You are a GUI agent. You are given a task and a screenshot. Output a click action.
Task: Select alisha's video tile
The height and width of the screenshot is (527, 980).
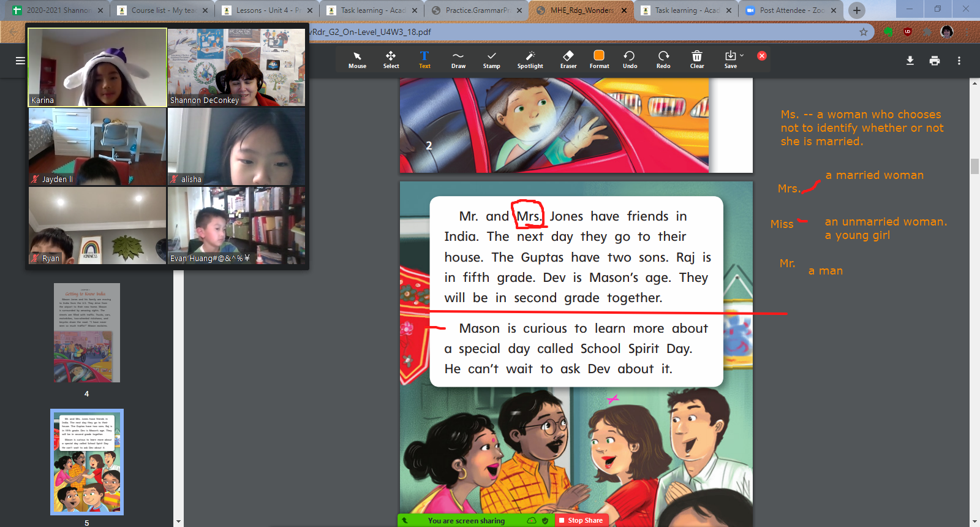(236, 146)
